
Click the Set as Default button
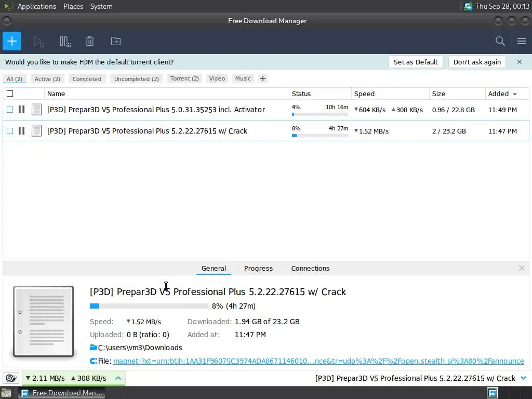[416, 62]
